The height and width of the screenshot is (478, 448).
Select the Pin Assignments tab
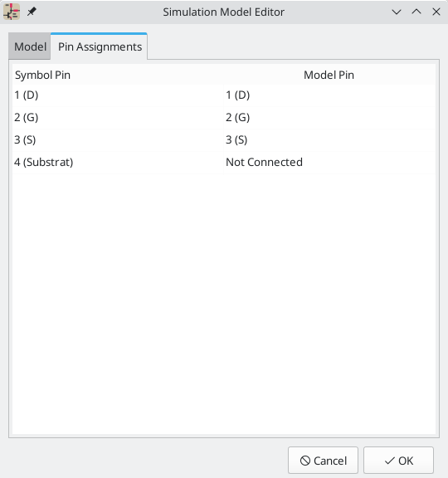100,46
